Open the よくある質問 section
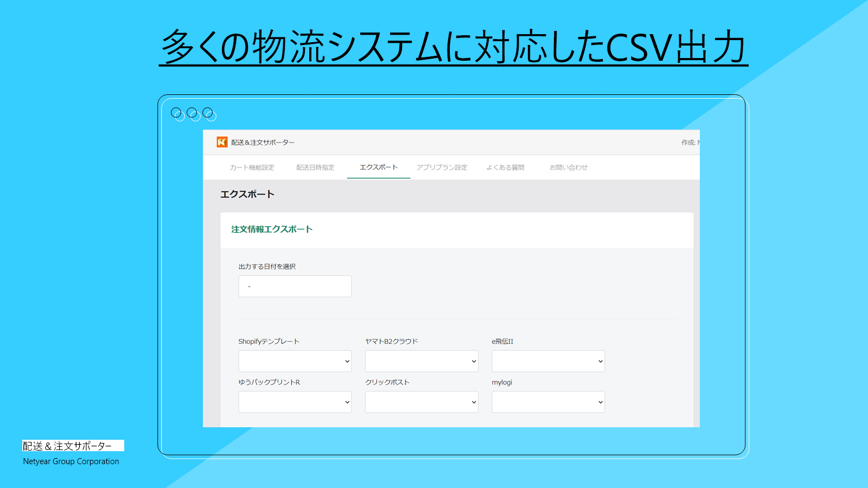This screenshot has width=868, height=488. click(x=506, y=167)
